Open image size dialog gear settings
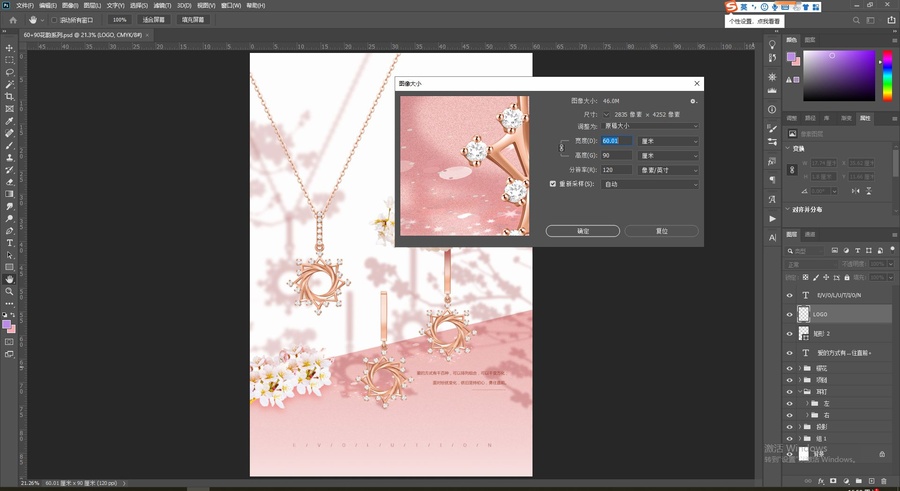This screenshot has width=900, height=491. 693,101
